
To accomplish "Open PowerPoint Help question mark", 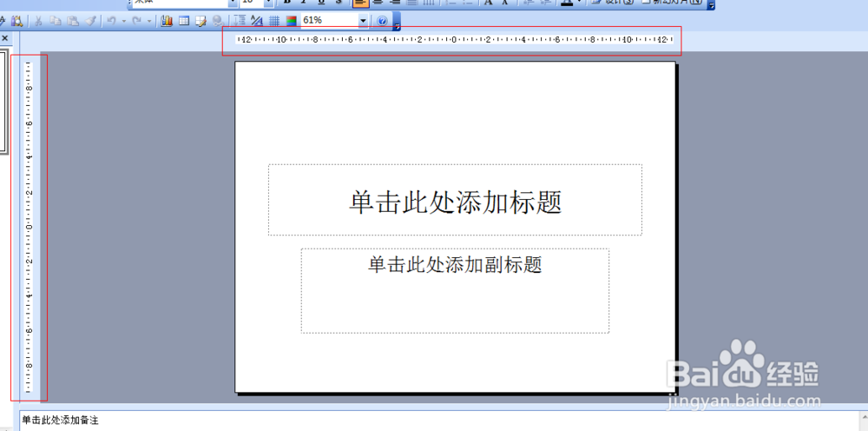I will point(382,21).
